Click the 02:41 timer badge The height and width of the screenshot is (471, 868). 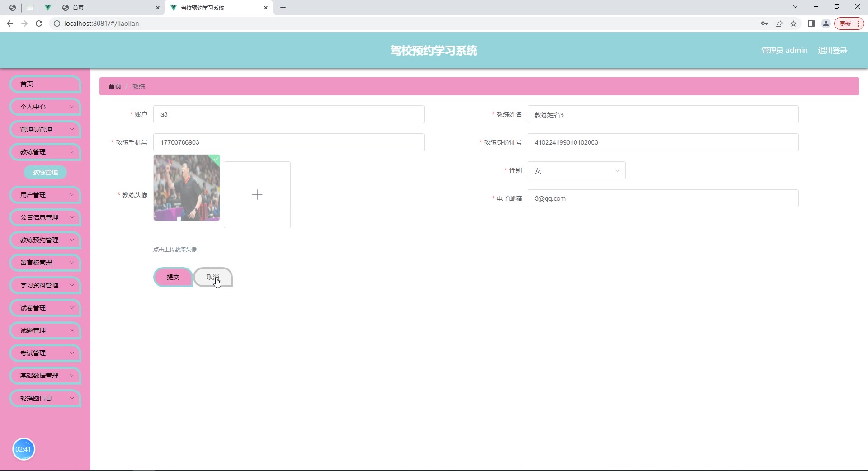click(x=24, y=449)
